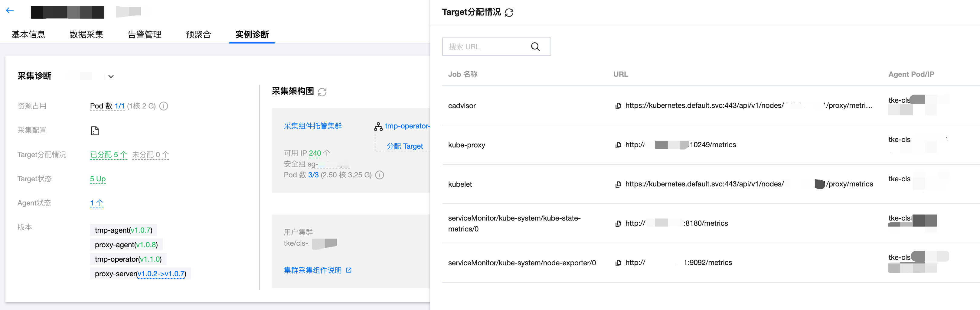
Task: Expand the 采集诊断 cluster dropdown
Action: [x=111, y=76]
